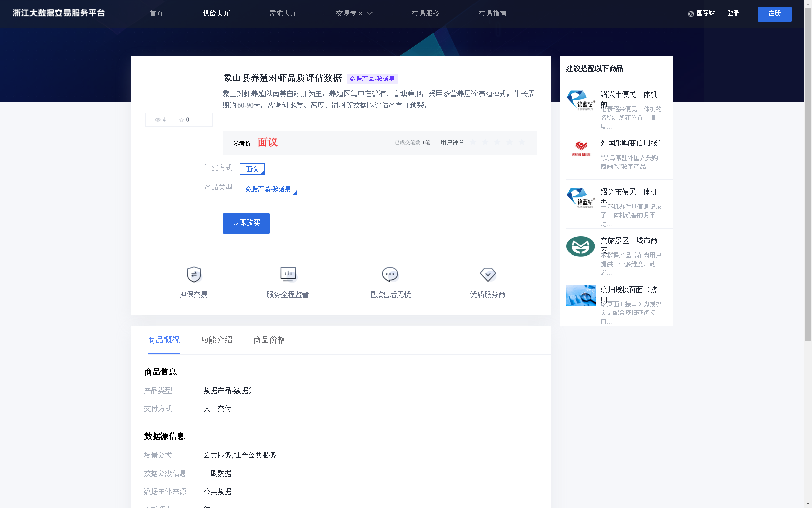The height and width of the screenshot is (508, 812).
Task: Open first 绍兴市便民一体机 recommended product logo
Action: (581, 100)
